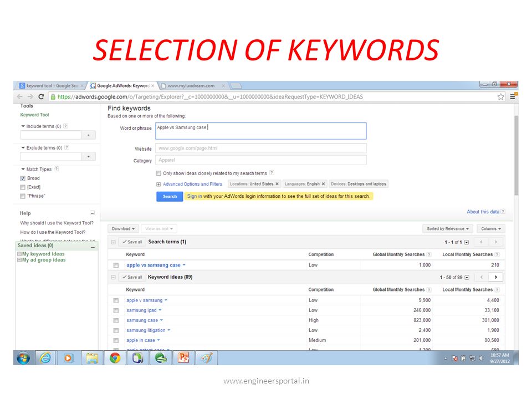Open the Sorted by Relevance dropdown

point(448,229)
